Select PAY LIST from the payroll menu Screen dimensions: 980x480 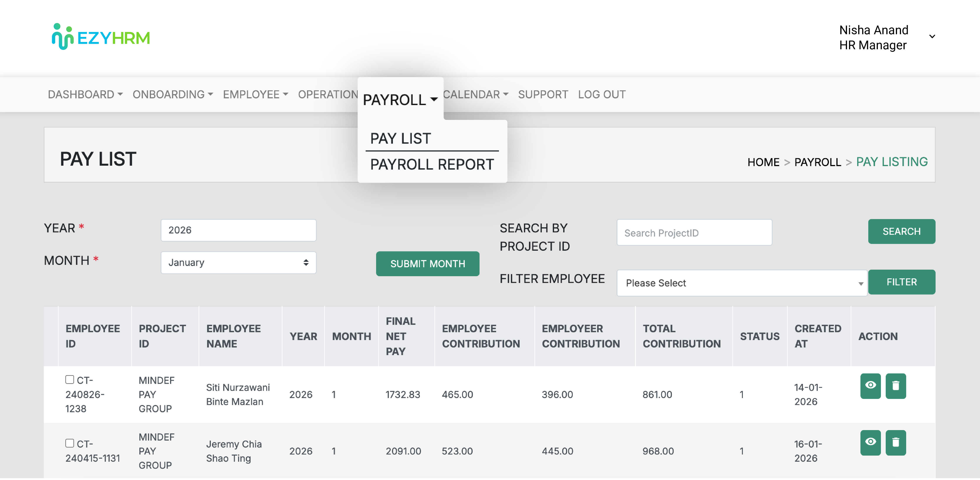coord(400,138)
